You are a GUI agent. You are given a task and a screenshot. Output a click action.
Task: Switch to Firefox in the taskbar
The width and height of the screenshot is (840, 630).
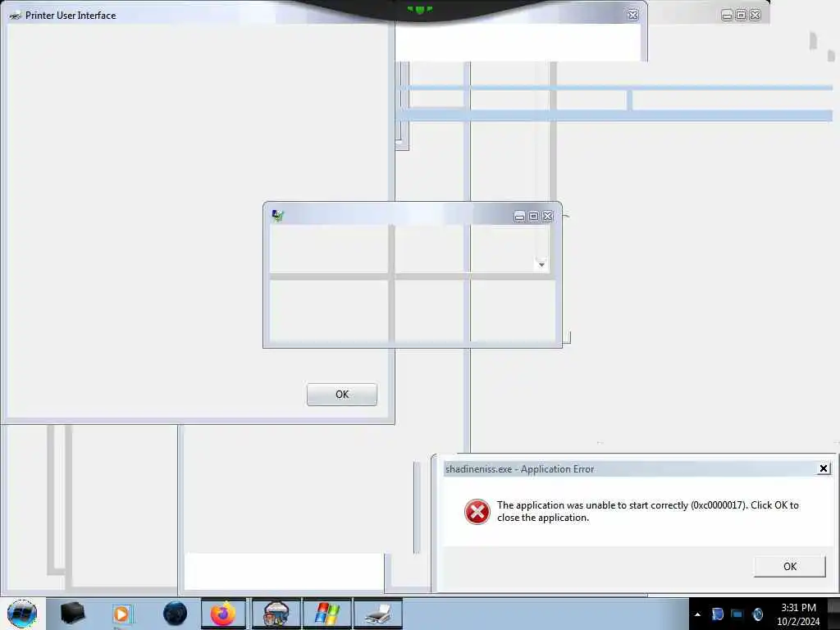point(223,614)
